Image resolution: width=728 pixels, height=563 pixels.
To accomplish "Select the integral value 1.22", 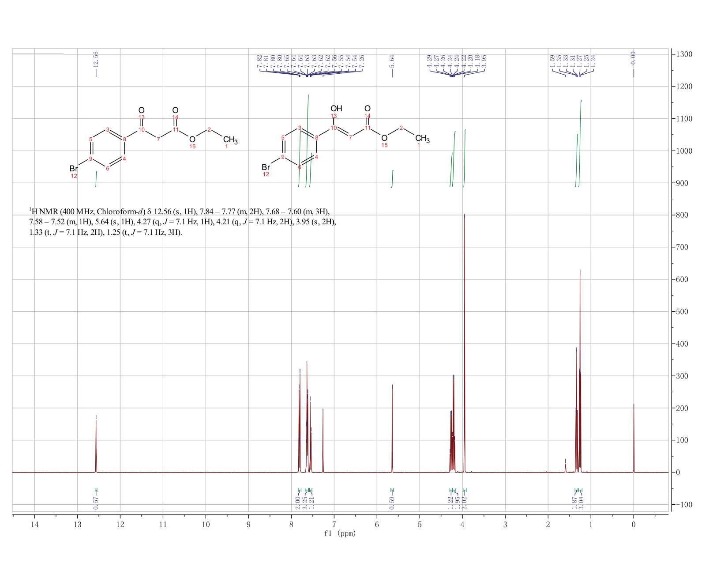I will [x=450, y=503].
